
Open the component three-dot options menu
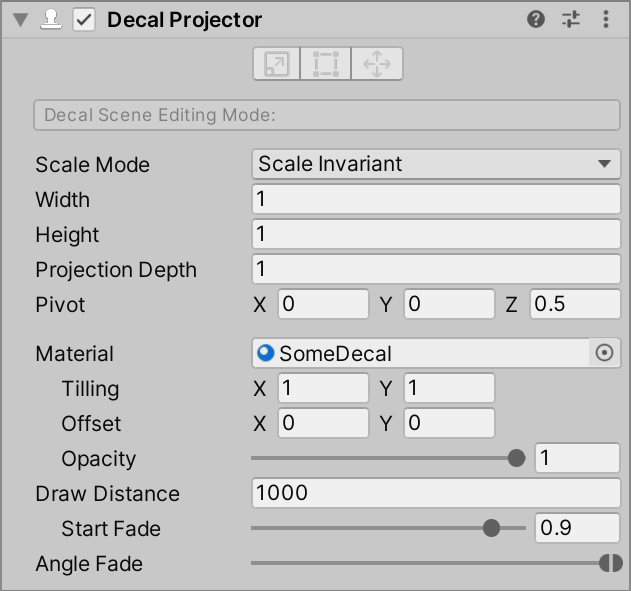click(606, 19)
